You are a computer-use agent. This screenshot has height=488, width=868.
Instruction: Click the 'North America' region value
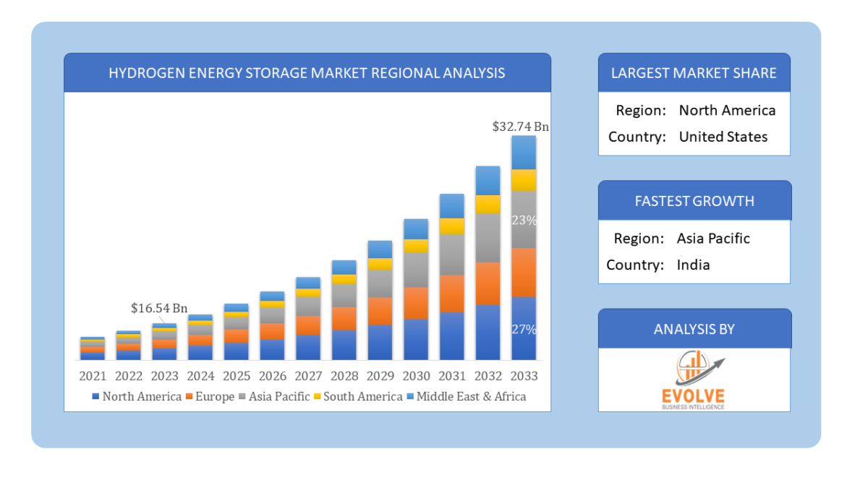click(727, 111)
